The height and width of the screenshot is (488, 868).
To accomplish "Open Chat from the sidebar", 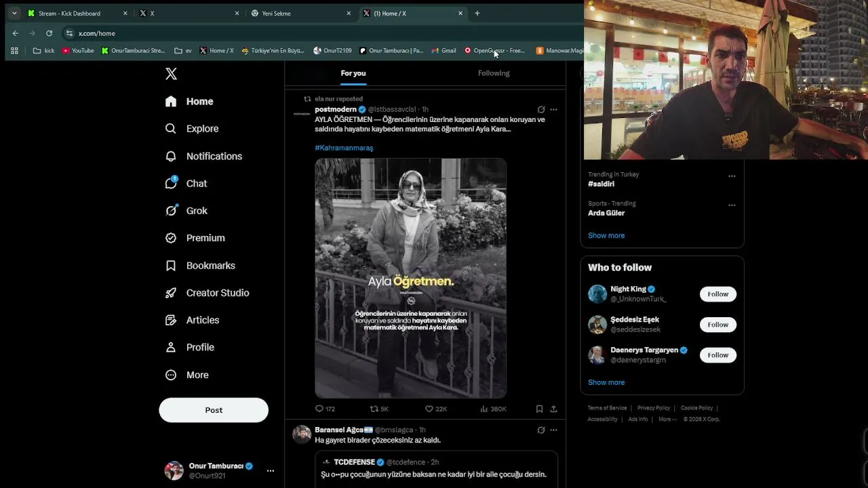I will (x=186, y=183).
